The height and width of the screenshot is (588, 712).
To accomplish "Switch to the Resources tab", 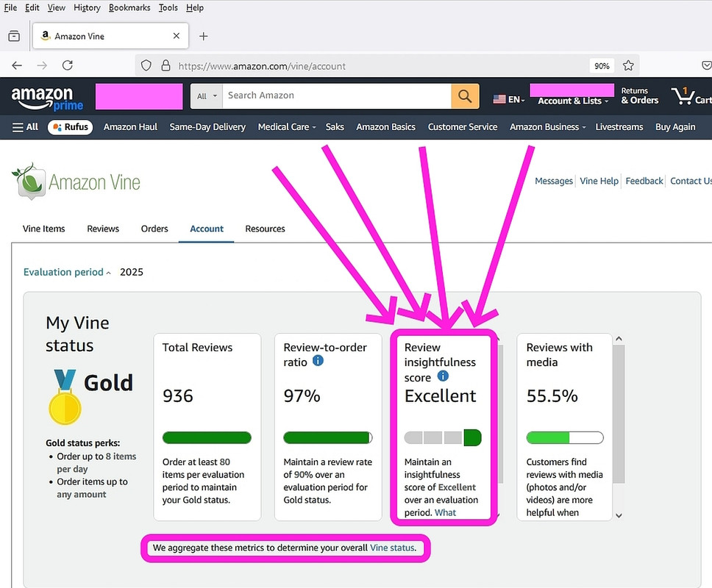I will (x=266, y=229).
